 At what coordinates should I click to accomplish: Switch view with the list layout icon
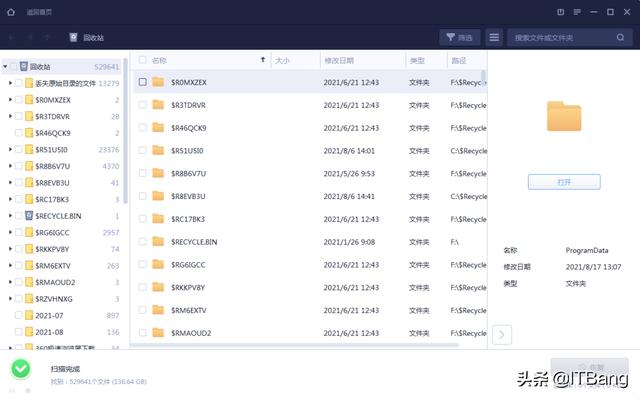pyautogui.click(x=494, y=38)
